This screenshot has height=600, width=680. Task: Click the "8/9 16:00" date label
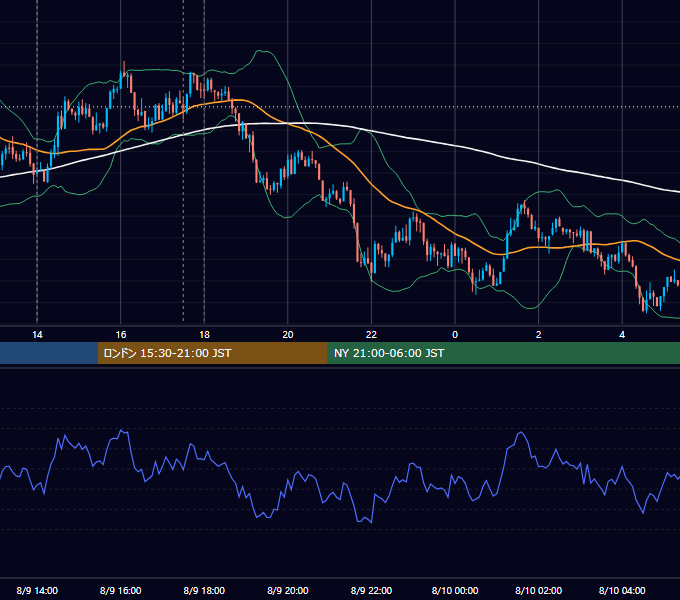(x=121, y=590)
